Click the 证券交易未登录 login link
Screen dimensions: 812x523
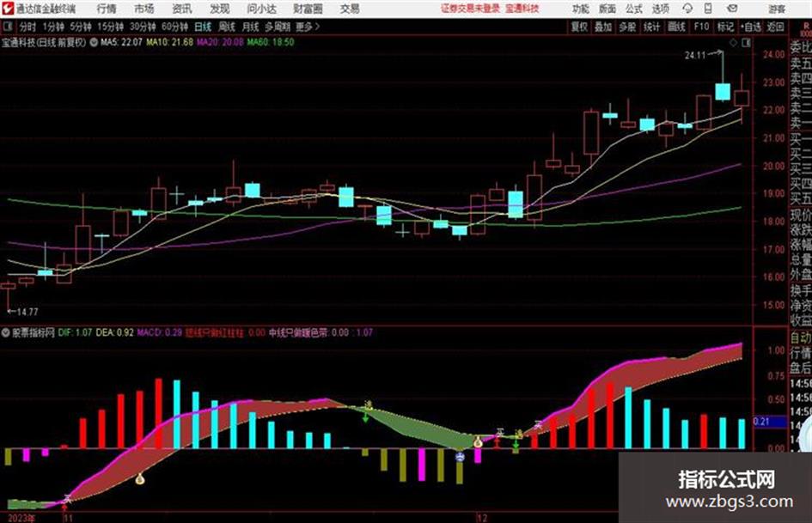[470, 9]
